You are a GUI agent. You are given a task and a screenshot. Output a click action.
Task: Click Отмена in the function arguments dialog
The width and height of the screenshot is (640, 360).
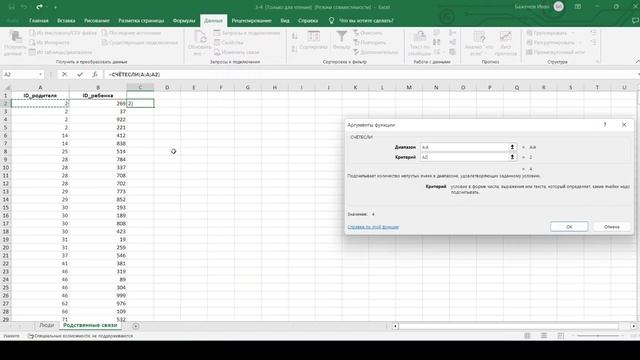click(611, 227)
